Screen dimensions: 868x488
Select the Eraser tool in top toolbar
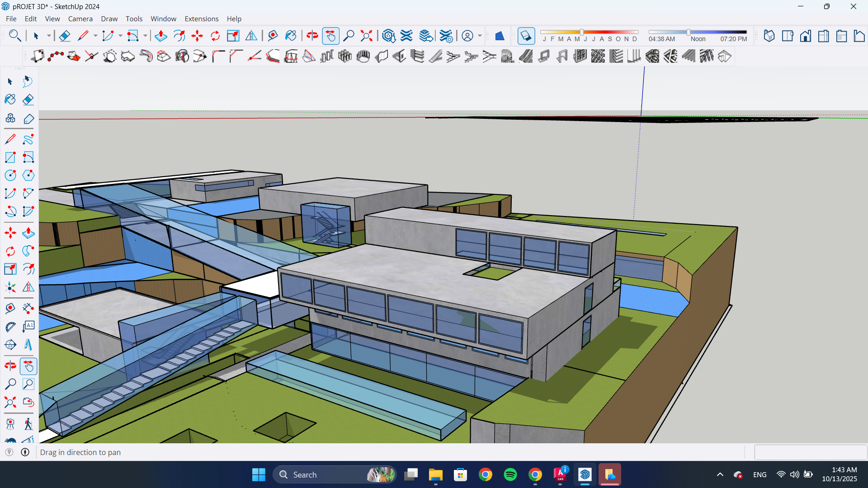[x=64, y=36]
